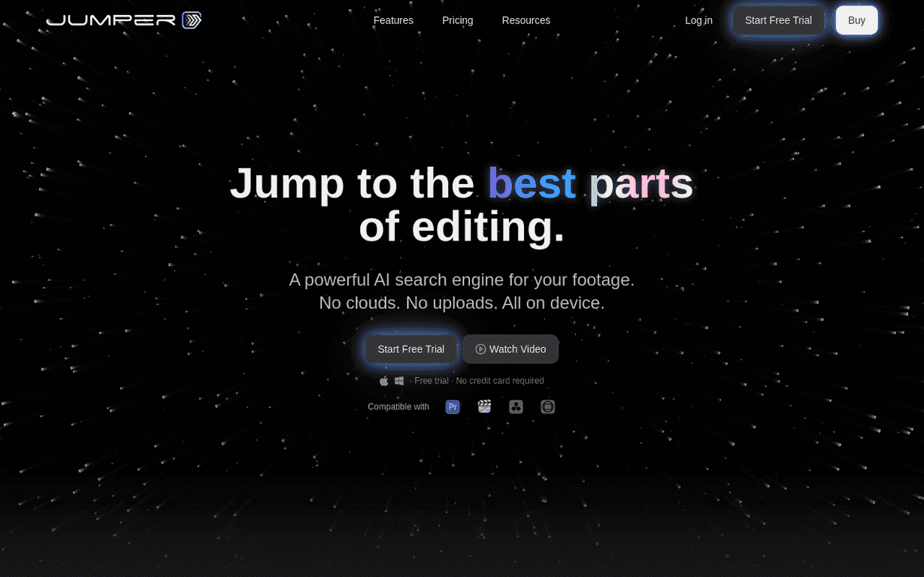Viewport: 924px width, 577px height.
Task: Click the Avid Media Composer compatibility icon
Action: [x=547, y=406]
